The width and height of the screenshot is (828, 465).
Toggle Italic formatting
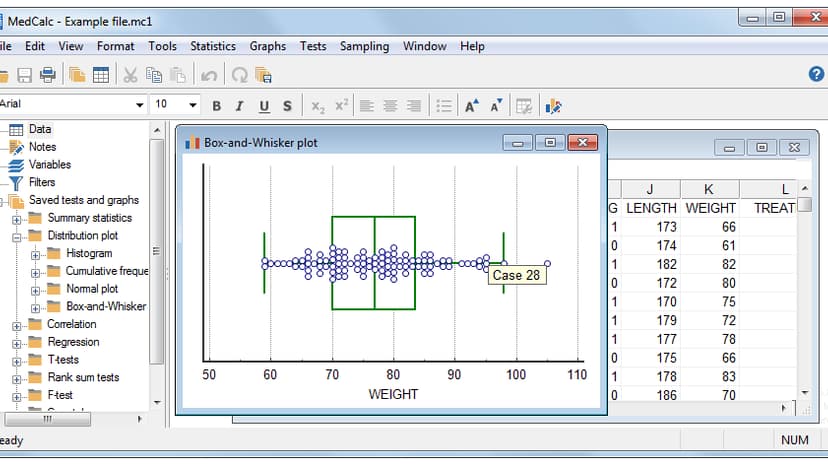(240, 106)
